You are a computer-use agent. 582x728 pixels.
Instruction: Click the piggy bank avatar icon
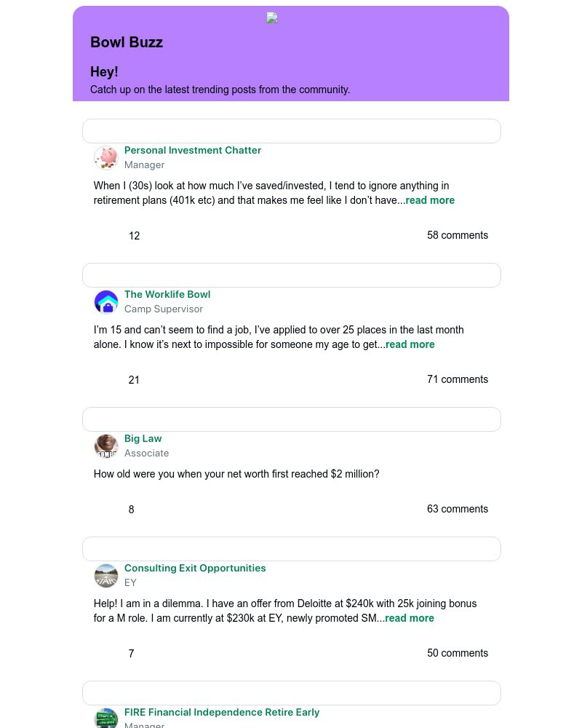click(106, 157)
